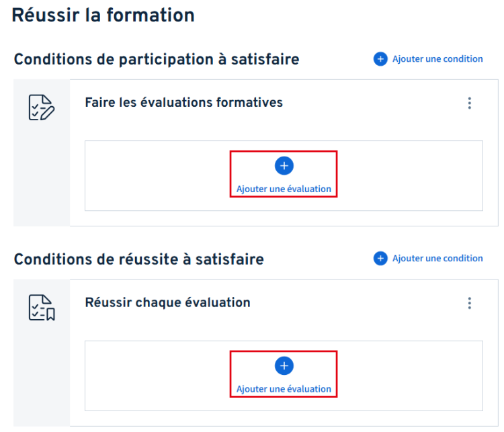Click the 'Réussir la formation' page heading
The image size is (504, 432).
pyautogui.click(x=103, y=15)
